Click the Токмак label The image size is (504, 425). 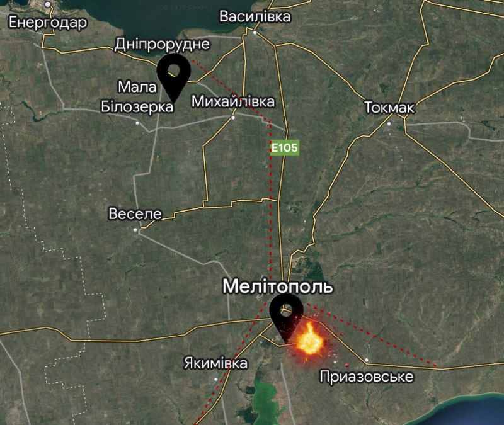pos(389,107)
